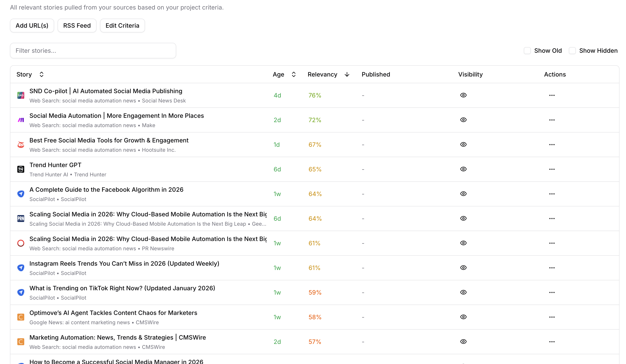Enable the Show Hidden checkbox
The width and height of the screenshot is (626, 364).
coord(572,51)
